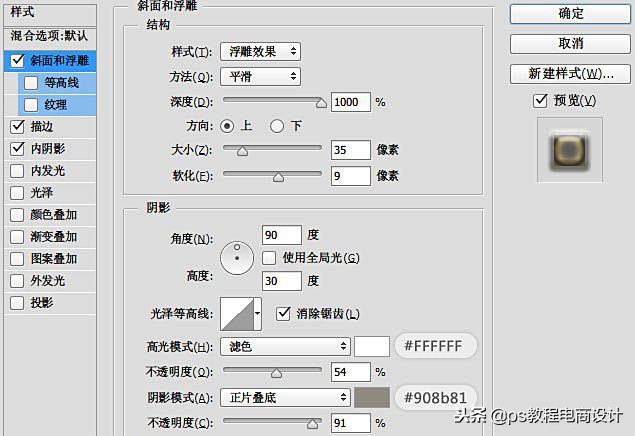This screenshot has height=436, width=635.
Task: Click highlight opacity field 54
Action: pyautogui.click(x=351, y=372)
